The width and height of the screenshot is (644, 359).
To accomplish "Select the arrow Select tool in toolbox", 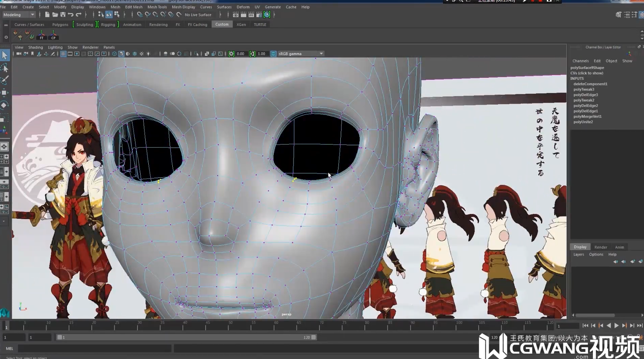I will click(x=5, y=55).
